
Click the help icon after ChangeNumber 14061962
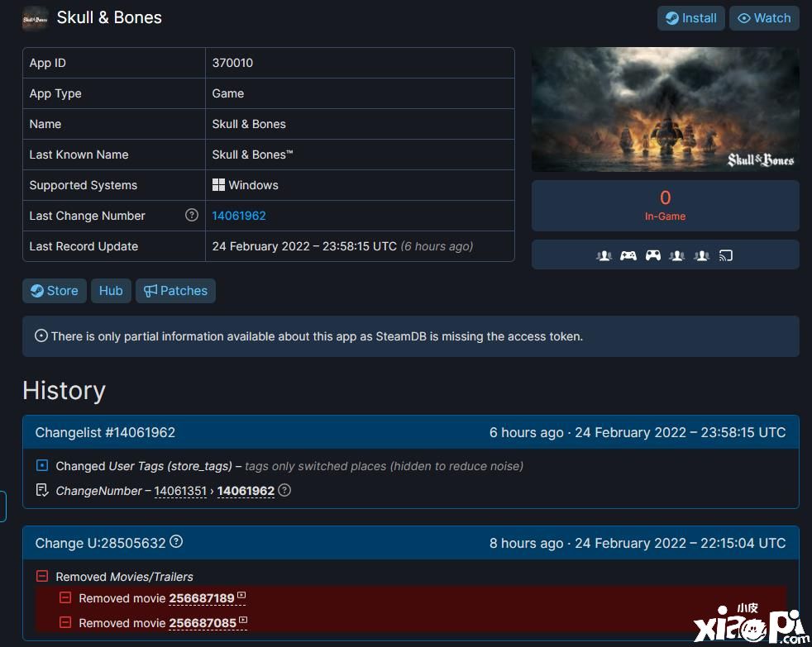pos(284,490)
